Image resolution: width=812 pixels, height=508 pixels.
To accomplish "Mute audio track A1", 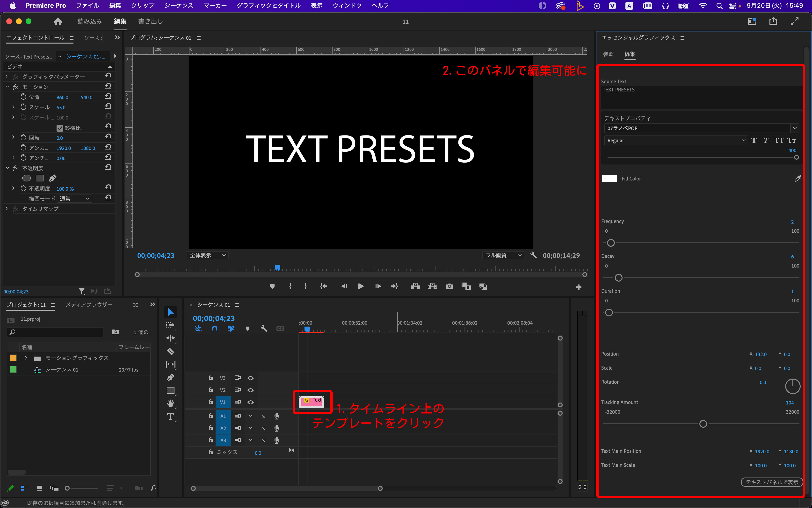I will coord(250,416).
